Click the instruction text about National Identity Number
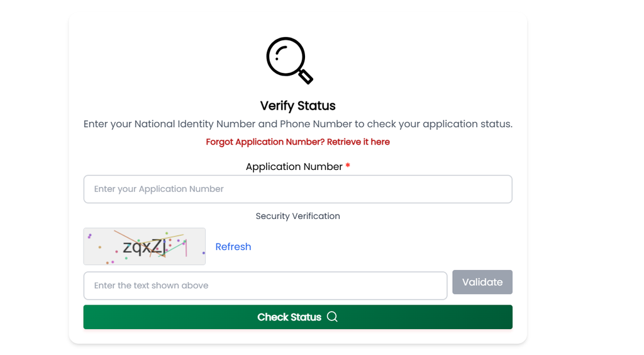The height and width of the screenshot is (355, 644). point(297,124)
